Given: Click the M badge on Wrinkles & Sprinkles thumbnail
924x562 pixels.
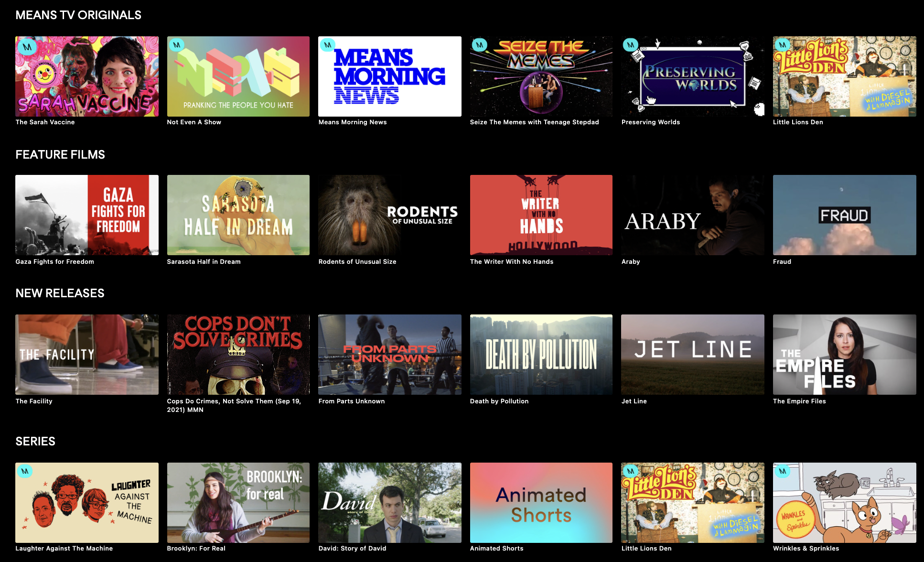Looking at the screenshot, I should pos(782,472).
